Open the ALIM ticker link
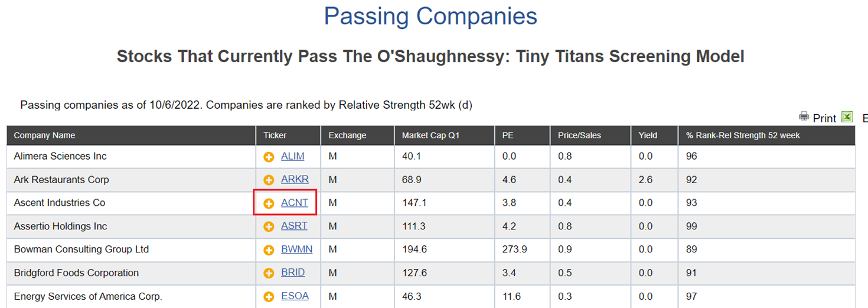Viewport: 868px width, 308px height. [x=293, y=156]
